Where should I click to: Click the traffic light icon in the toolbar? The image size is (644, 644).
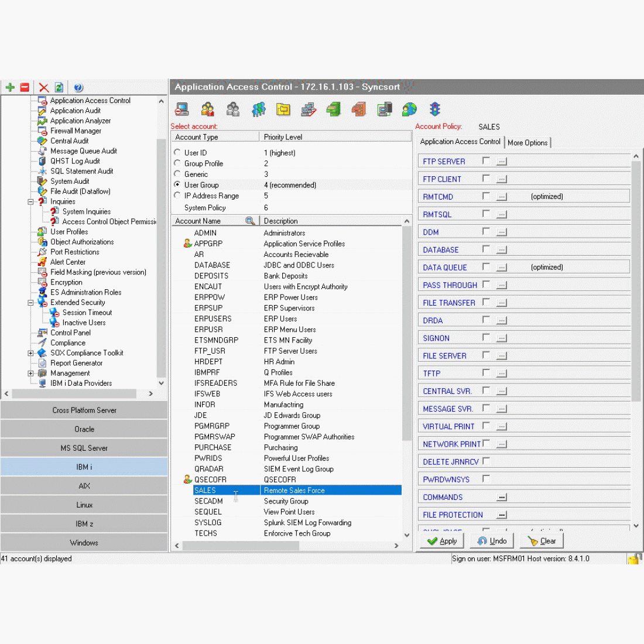point(434,109)
